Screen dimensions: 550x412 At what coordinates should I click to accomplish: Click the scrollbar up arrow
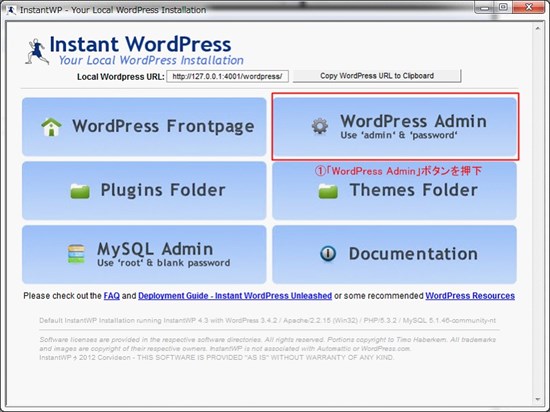(x=538, y=28)
